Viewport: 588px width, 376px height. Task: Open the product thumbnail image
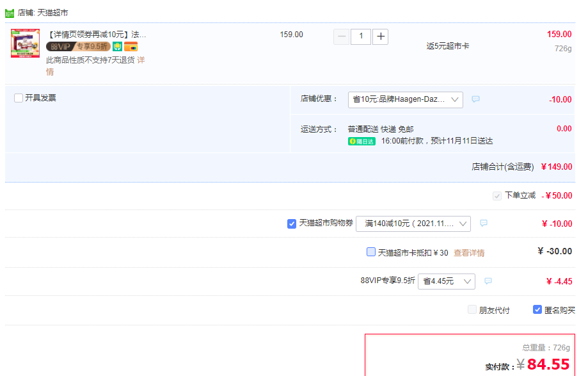coord(25,43)
